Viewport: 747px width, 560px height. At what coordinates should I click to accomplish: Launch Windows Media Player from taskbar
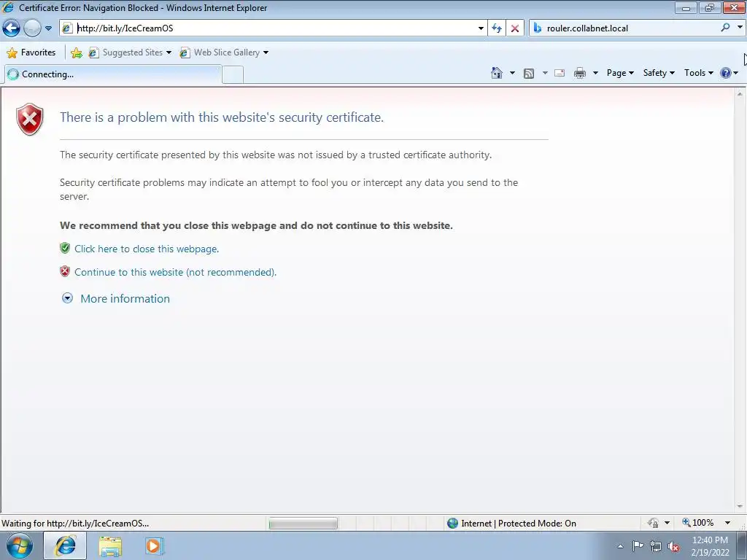[153, 545]
